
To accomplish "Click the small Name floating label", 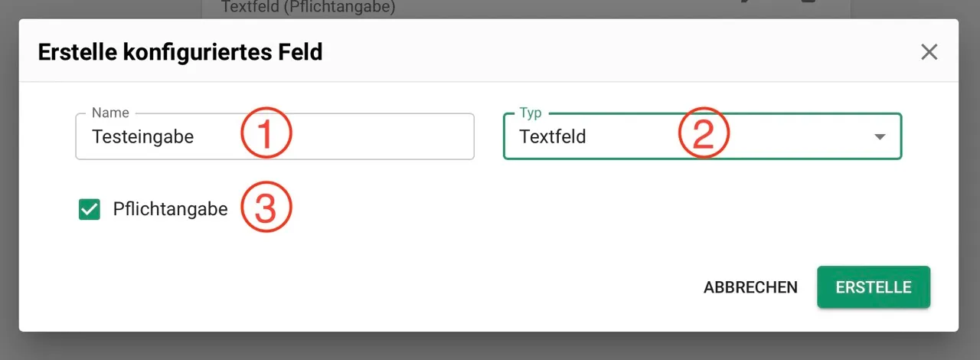I will [110, 113].
